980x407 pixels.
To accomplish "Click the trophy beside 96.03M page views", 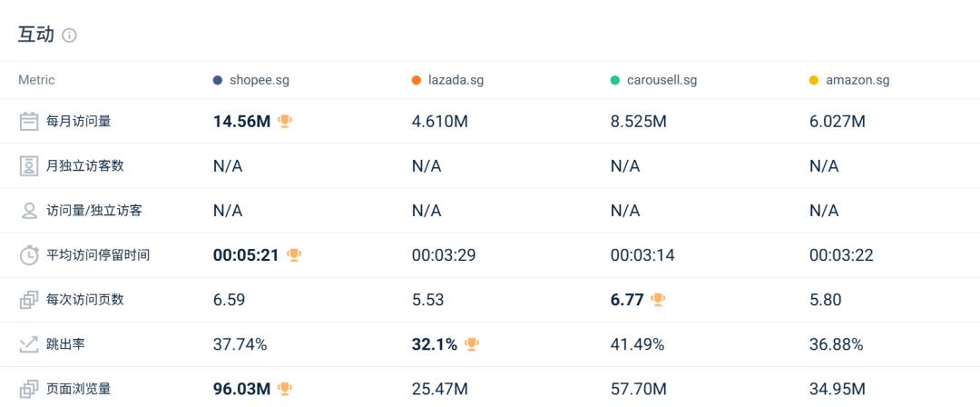I will pyautogui.click(x=284, y=389).
